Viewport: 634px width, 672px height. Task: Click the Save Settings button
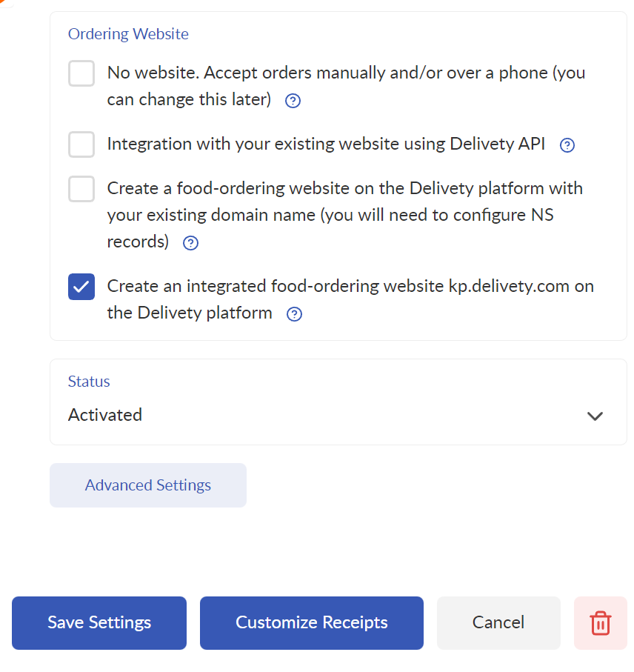(99, 622)
